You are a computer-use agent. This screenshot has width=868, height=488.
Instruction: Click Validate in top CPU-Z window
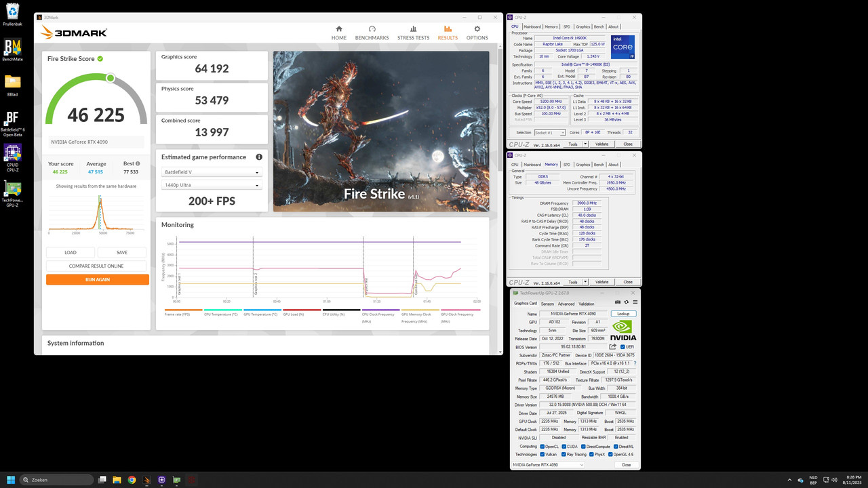[x=601, y=144]
